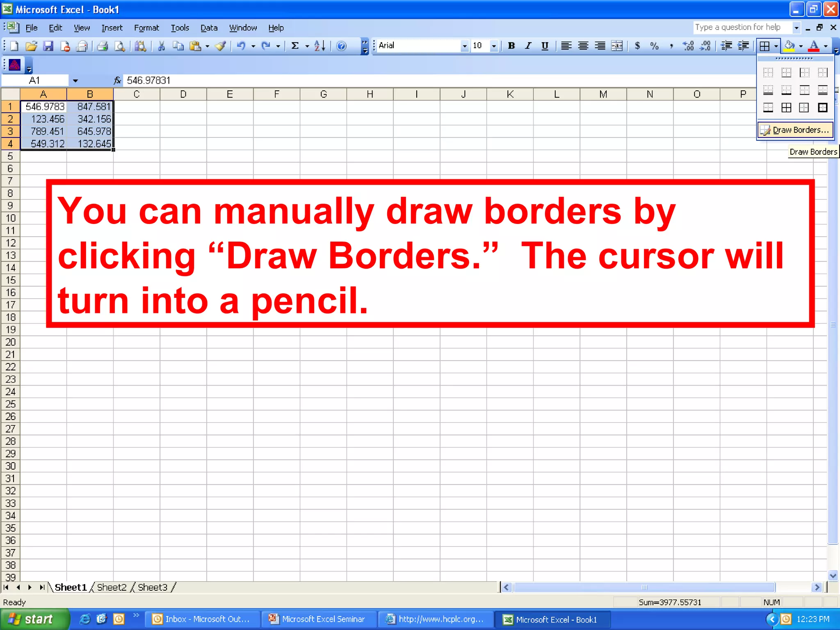840x630 pixels.
Task: Apply Outside Borders from the palette
Action: (x=804, y=108)
